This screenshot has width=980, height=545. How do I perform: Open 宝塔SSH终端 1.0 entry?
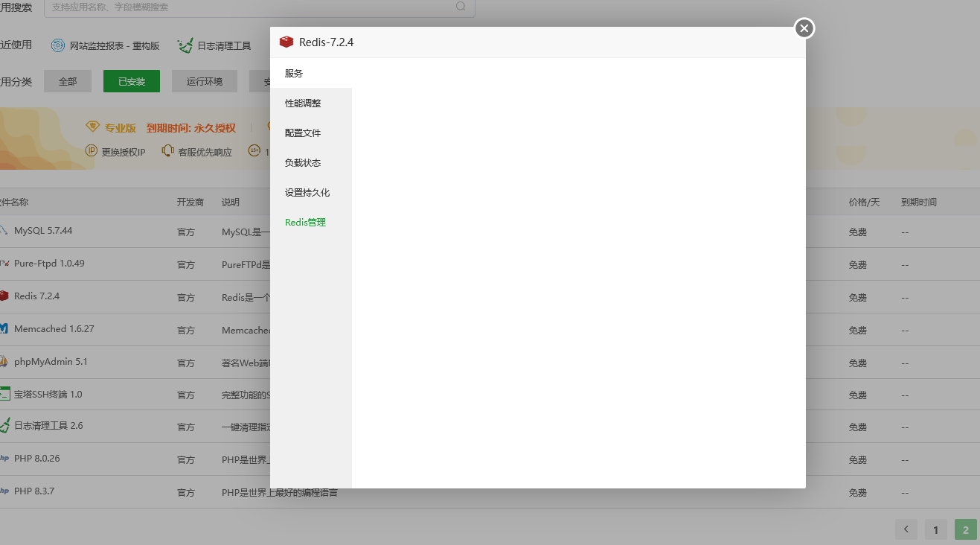coord(48,395)
